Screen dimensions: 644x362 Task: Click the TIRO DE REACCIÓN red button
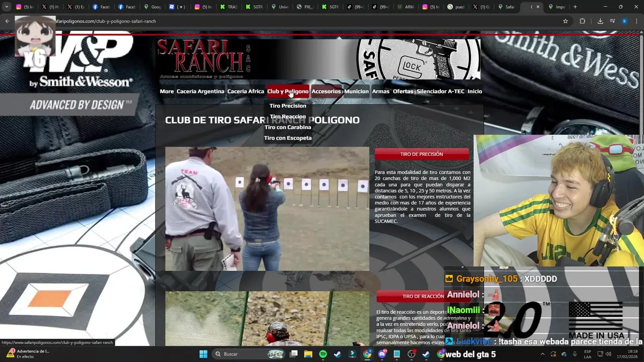(423, 296)
